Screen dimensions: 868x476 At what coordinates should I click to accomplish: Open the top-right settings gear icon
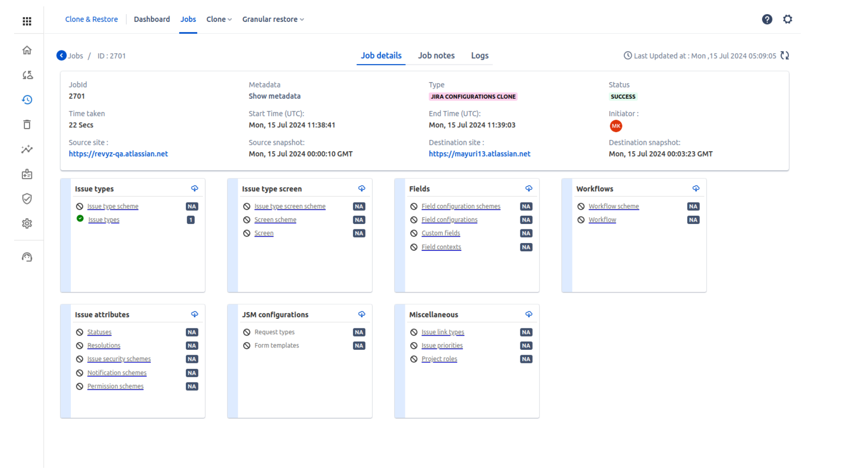[788, 19]
